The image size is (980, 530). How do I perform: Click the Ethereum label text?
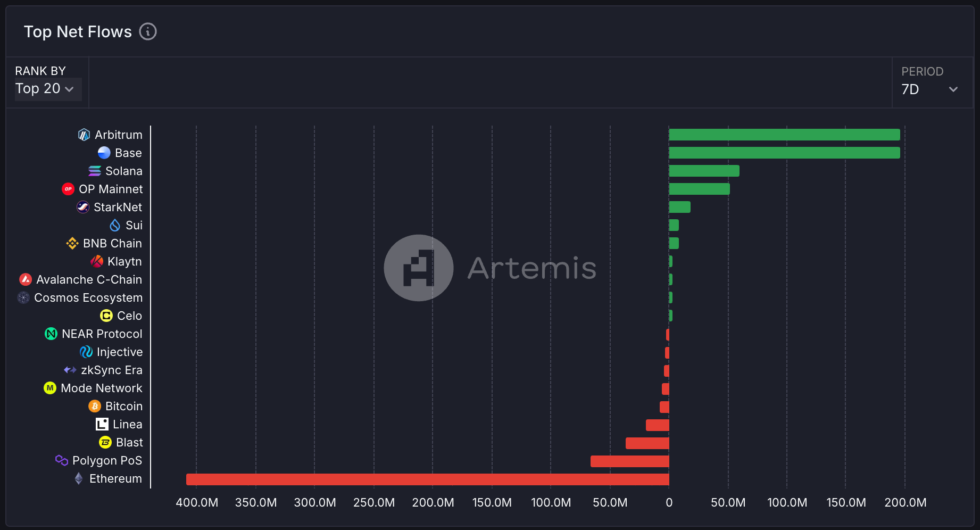click(116, 478)
